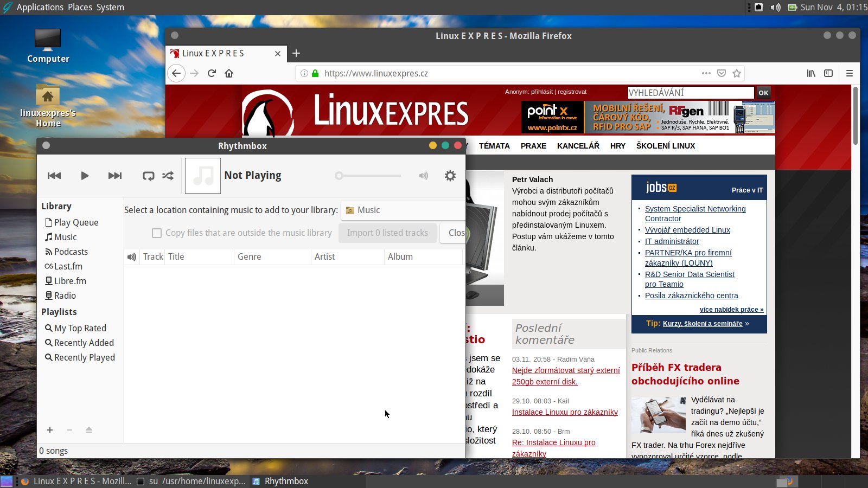Enable Copy files outside the music library

157,233
